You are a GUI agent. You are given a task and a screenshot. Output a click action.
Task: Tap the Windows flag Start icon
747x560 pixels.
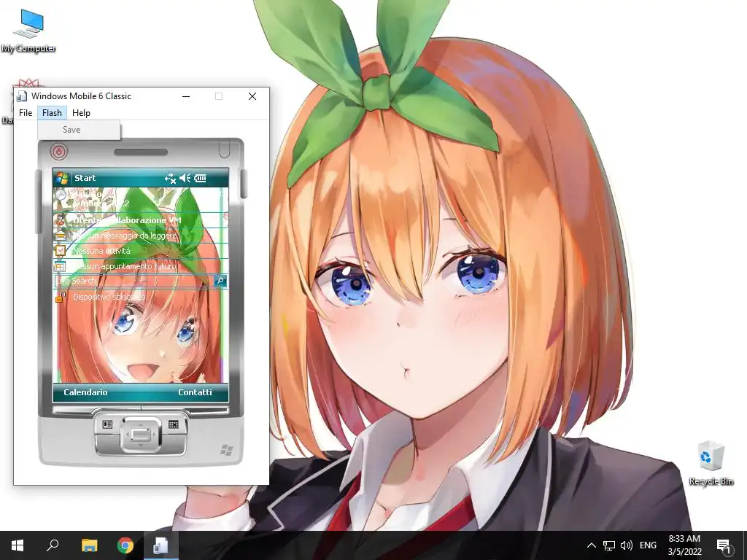point(62,178)
